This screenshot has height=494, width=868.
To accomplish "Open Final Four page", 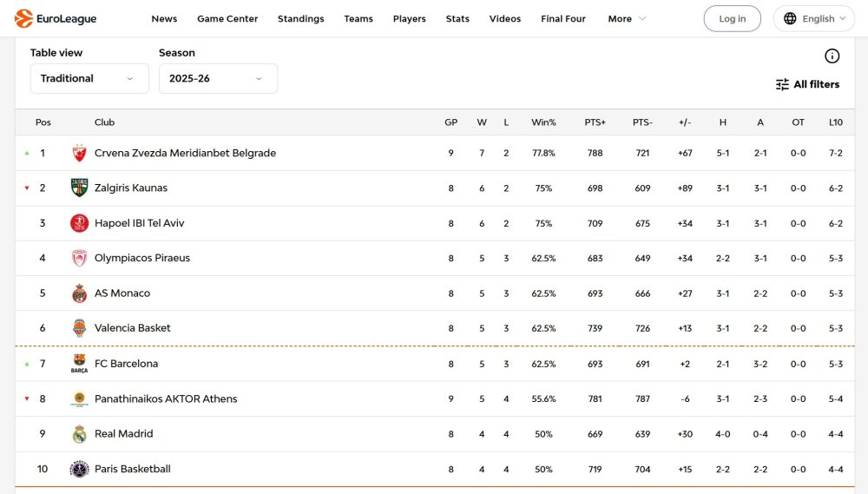I will coord(563,18).
